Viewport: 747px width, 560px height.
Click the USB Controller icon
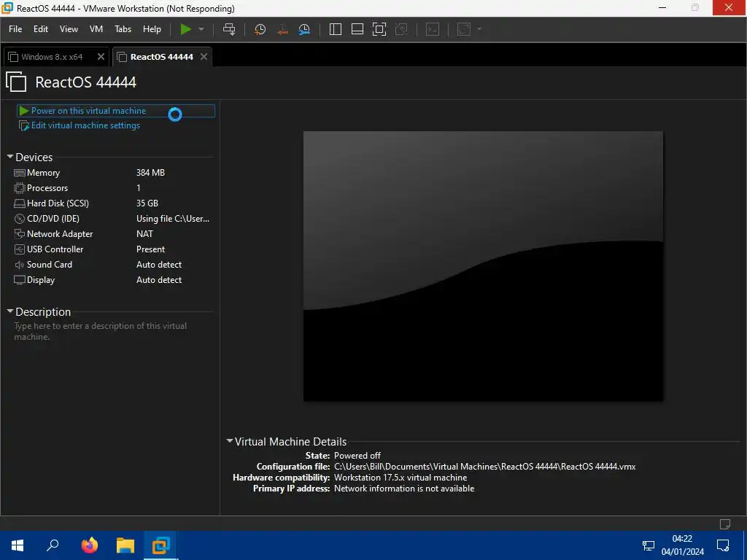20,249
